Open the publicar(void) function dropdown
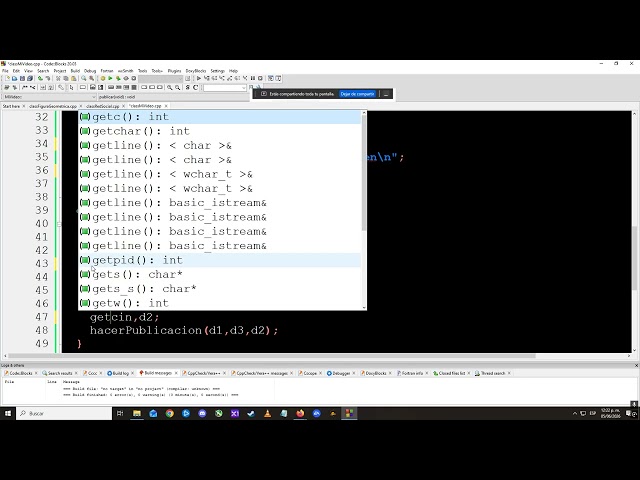This screenshot has width=640, height=480. pyautogui.click(x=173, y=97)
